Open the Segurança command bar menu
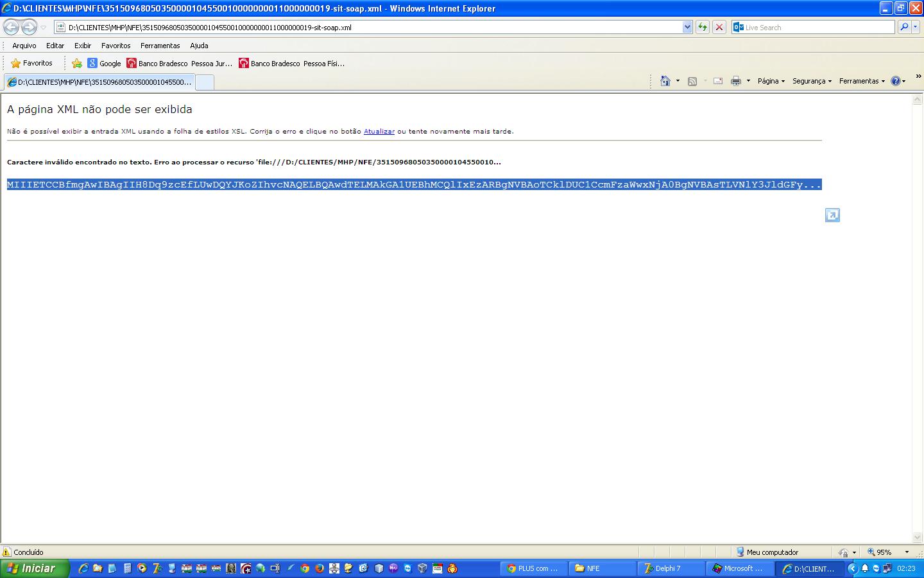924x578 pixels. tap(812, 81)
